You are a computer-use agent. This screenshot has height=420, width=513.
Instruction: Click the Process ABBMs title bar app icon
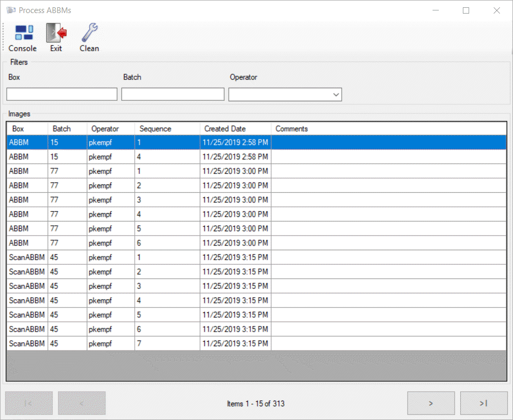(11, 10)
